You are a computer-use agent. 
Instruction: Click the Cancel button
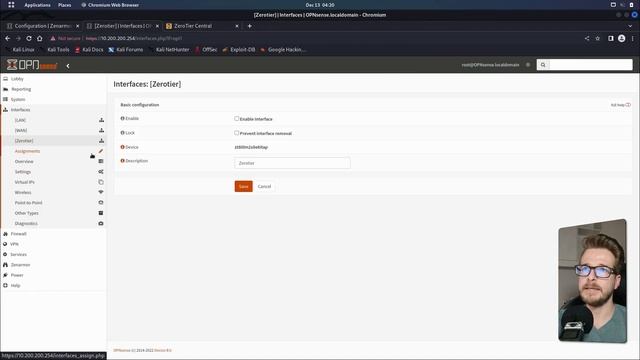pyautogui.click(x=264, y=186)
